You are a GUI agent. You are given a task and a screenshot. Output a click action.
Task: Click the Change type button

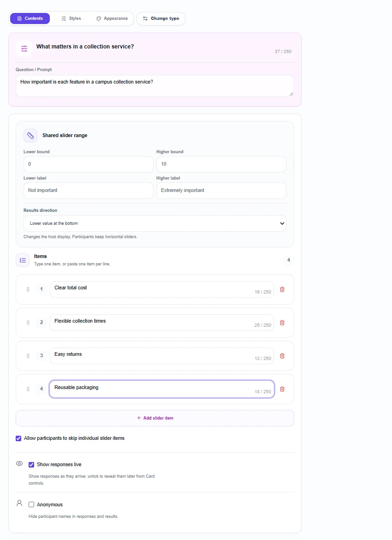[x=161, y=18]
